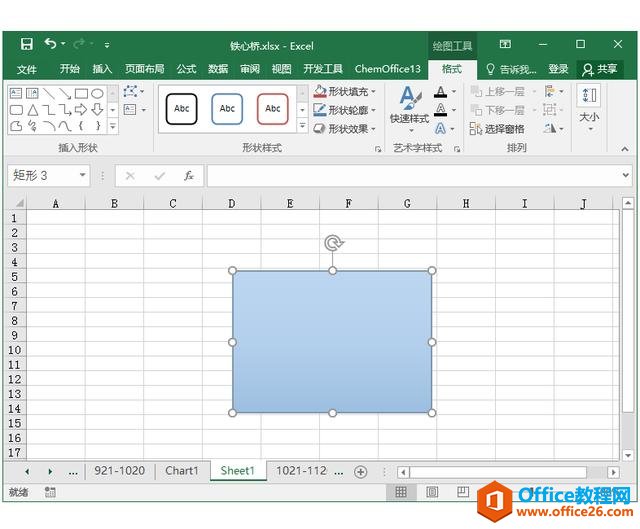Open the ChemOffice13 tab

(387, 69)
